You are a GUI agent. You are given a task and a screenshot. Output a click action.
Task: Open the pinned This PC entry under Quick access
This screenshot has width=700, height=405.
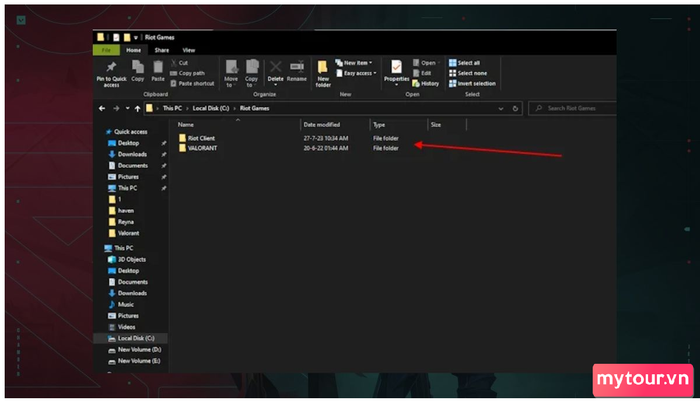(x=123, y=188)
